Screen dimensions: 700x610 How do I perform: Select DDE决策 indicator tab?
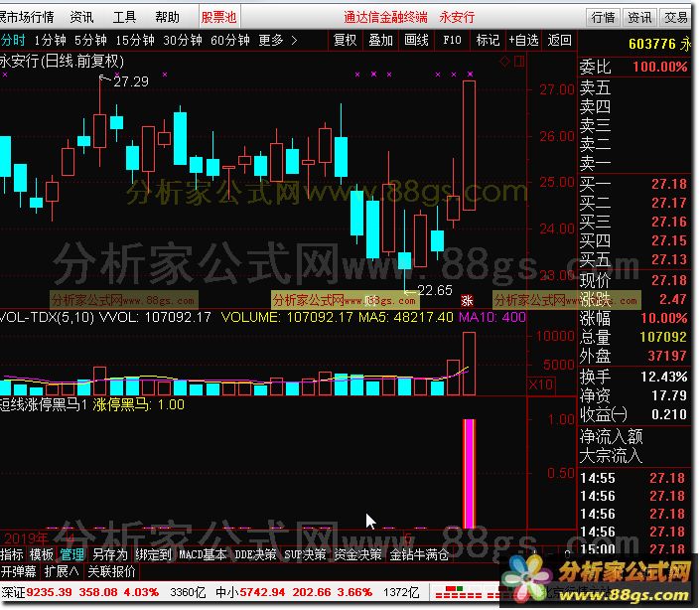[255, 554]
